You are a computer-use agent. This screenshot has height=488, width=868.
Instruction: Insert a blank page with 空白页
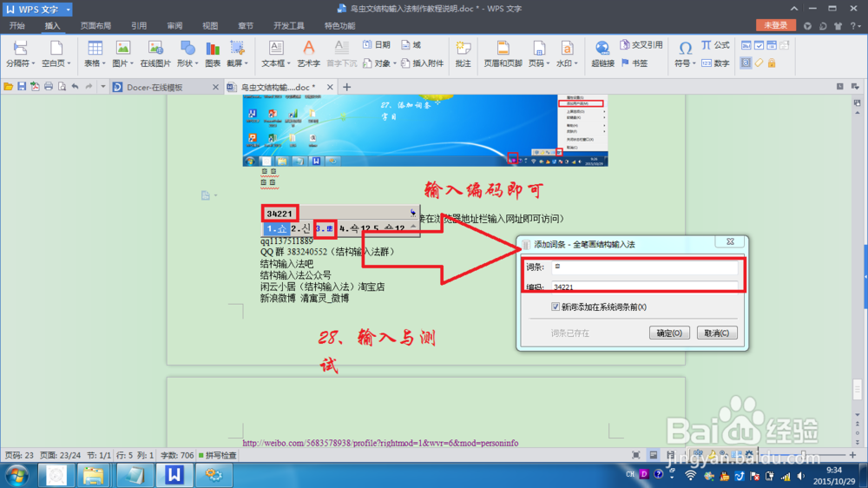pyautogui.click(x=56, y=55)
